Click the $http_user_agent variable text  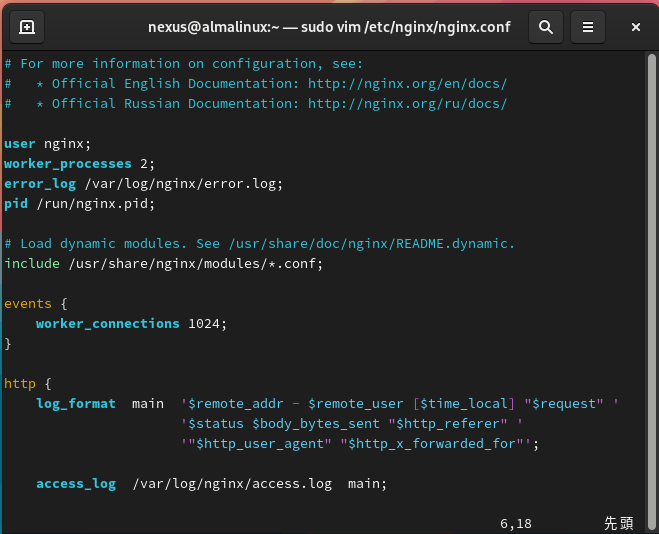point(268,443)
